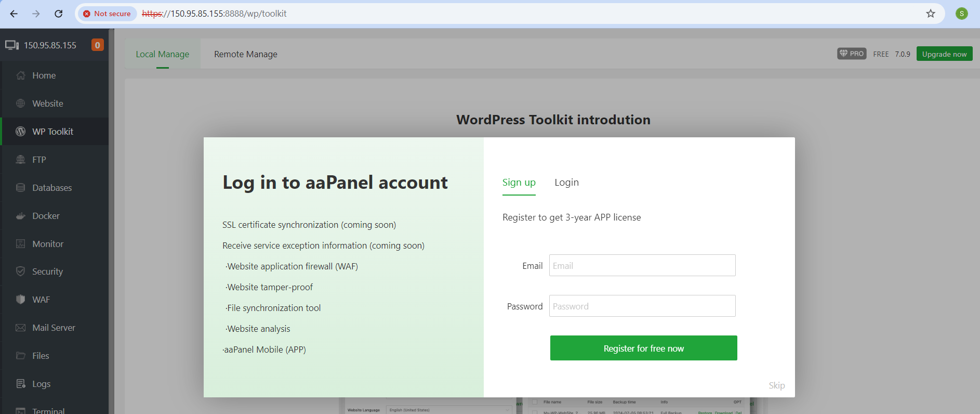
Task: Click 'Website tamper-proof' feature text
Action: [x=270, y=287]
